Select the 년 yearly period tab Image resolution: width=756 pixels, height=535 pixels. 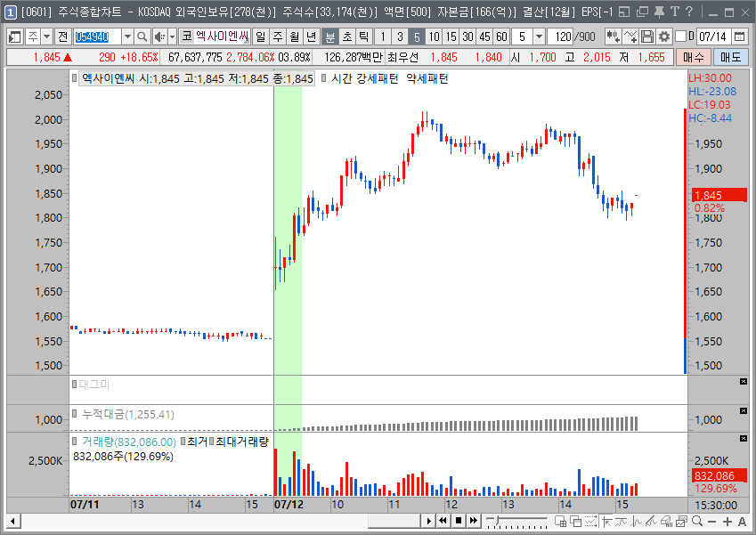(312, 36)
